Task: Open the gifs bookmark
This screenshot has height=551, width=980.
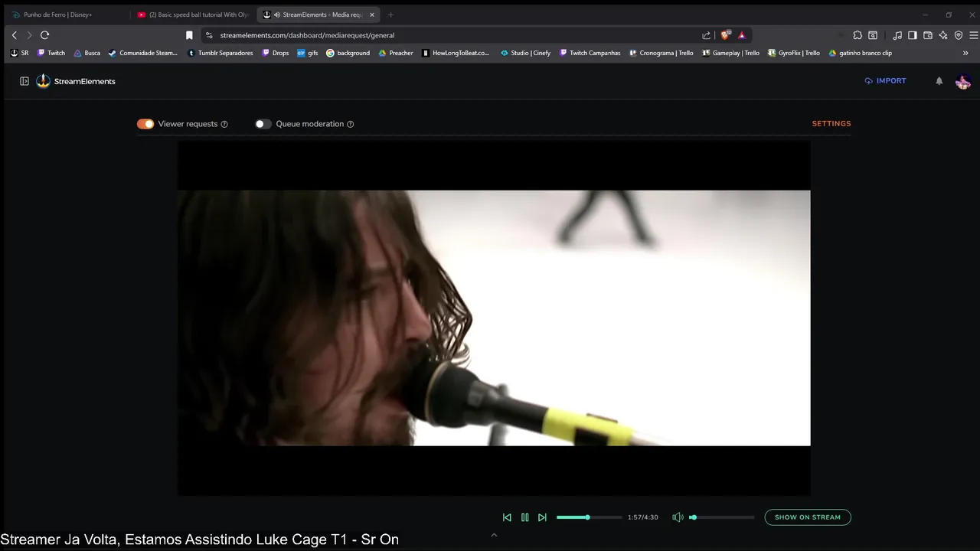Action: (307, 53)
